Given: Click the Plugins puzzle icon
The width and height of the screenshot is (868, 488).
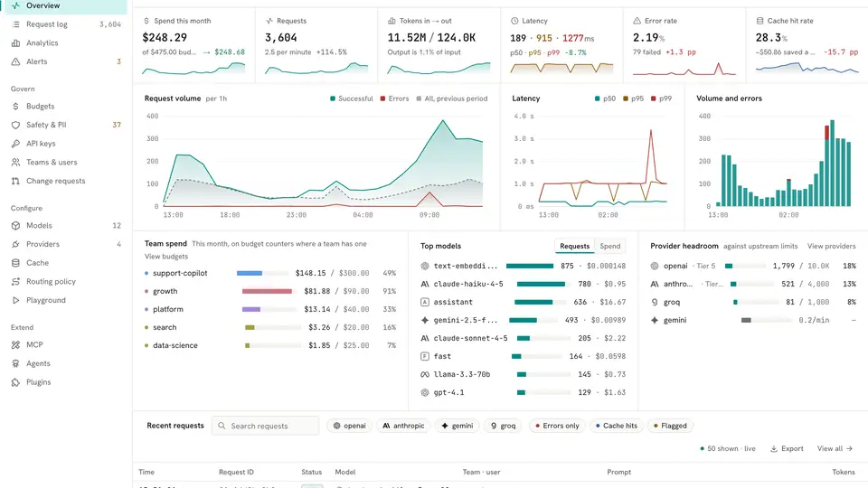Looking at the screenshot, I should pos(15,382).
